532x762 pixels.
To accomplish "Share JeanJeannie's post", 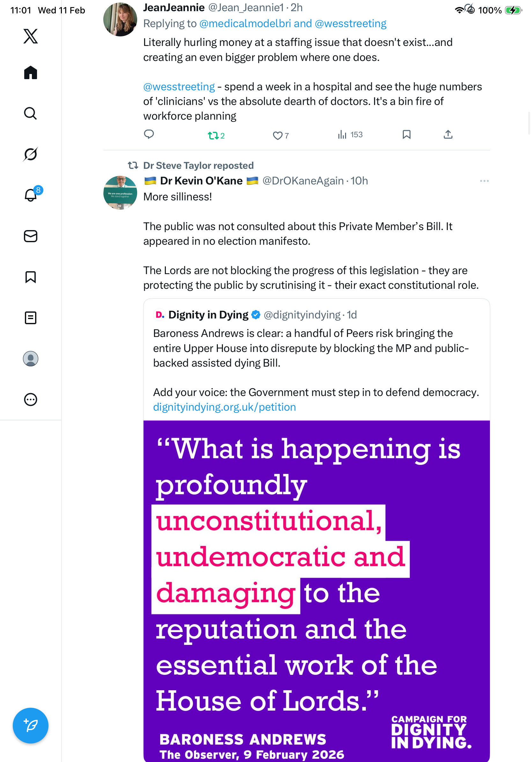I will [448, 134].
